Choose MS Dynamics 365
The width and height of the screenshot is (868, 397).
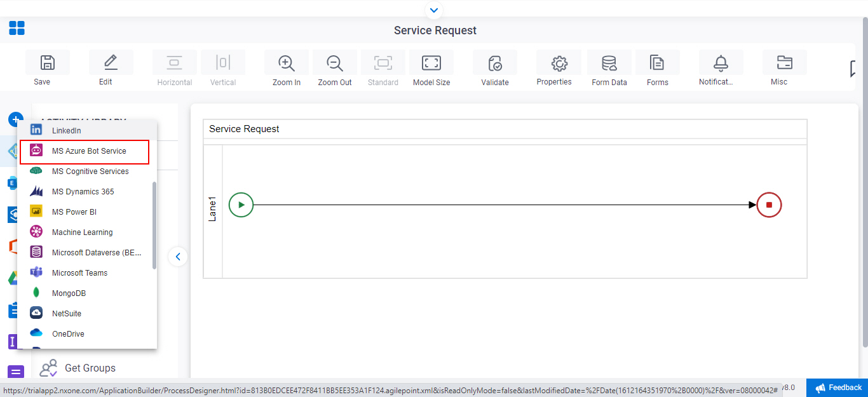(x=87, y=192)
